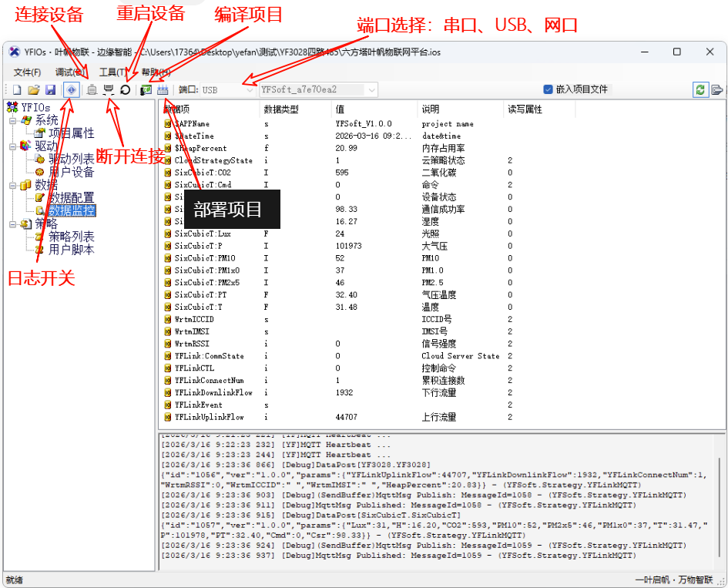
Task: Click the New project toolbar icon
Action: tap(15, 89)
